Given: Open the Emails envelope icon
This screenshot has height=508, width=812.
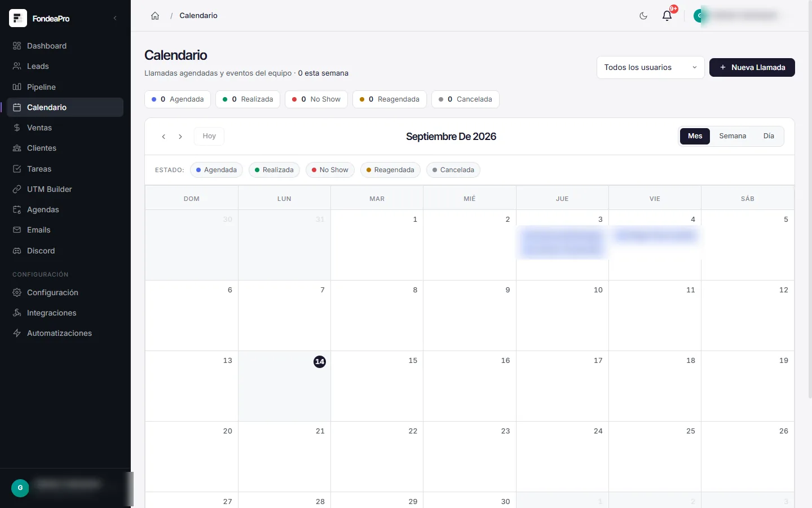Looking at the screenshot, I should coord(17,230).
